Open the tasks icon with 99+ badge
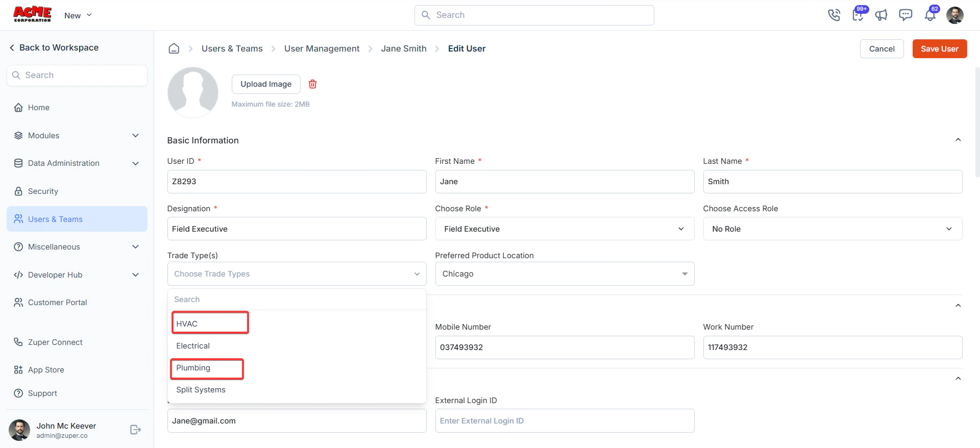The width and height of the screenshot is (980, 448). click(x=859, y=15)
